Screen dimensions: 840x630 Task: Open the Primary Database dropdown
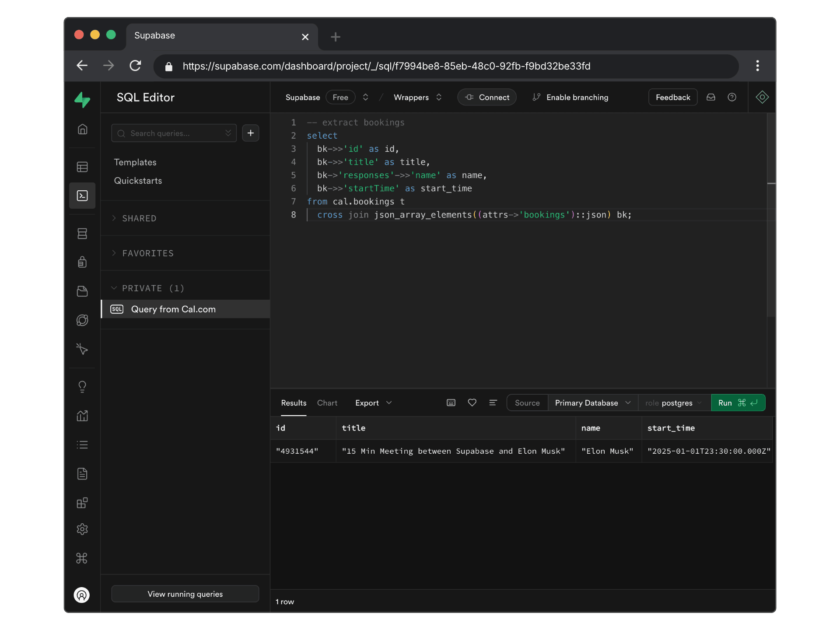(x=593, y=403)
